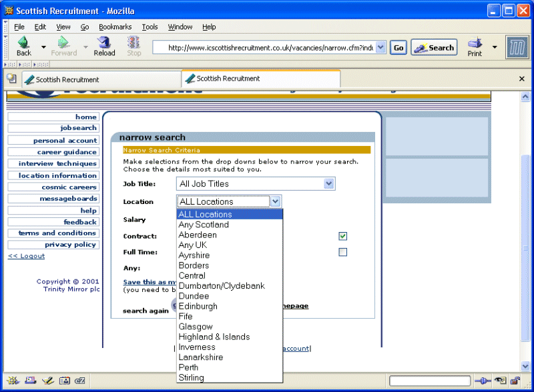Click the Reload toolbar icon
Screen dimensions: 534x392
coord(104,46)
